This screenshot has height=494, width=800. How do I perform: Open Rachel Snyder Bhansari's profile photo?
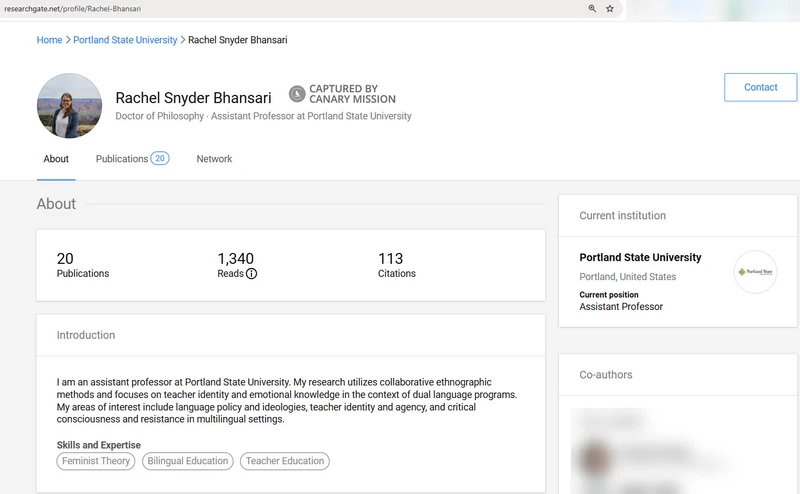pos(69,106)
